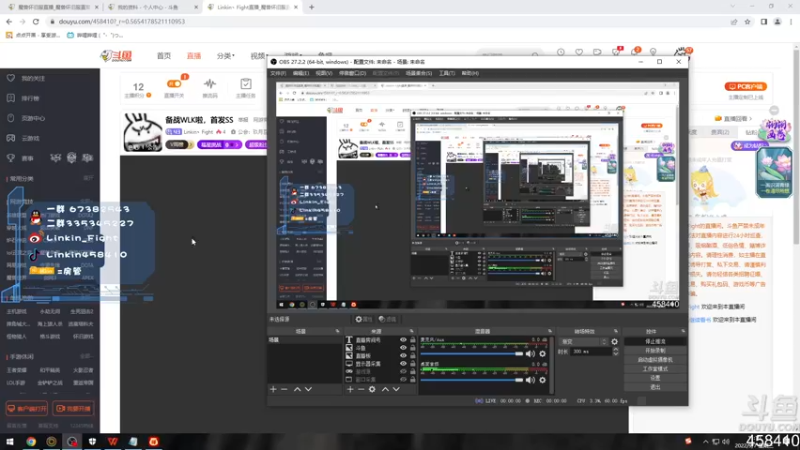Screen dimensions: 800x450
Task: Bookmark this page with the star icon
Action: click(747, 21)
